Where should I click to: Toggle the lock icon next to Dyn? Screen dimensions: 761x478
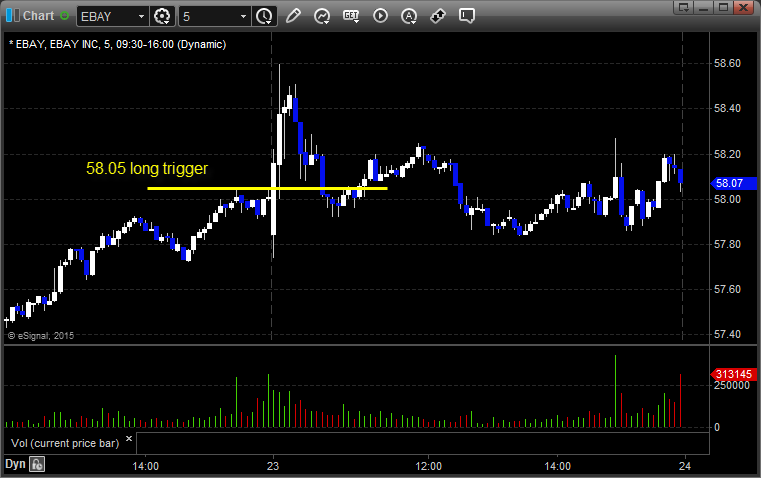click(37, 464)
